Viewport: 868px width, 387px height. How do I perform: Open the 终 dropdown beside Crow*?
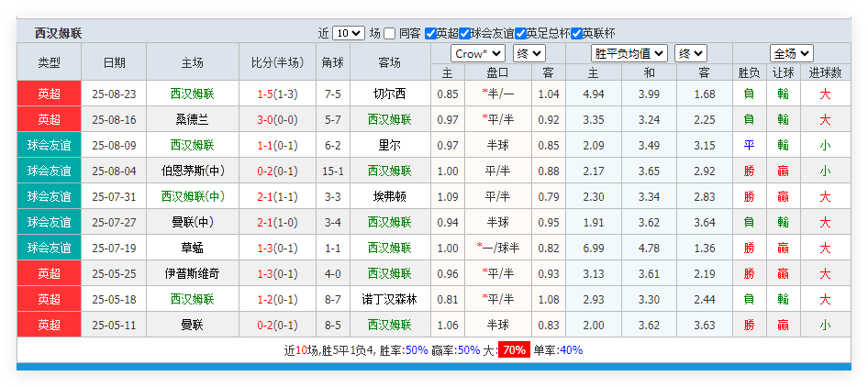click(x=529, y=54)
